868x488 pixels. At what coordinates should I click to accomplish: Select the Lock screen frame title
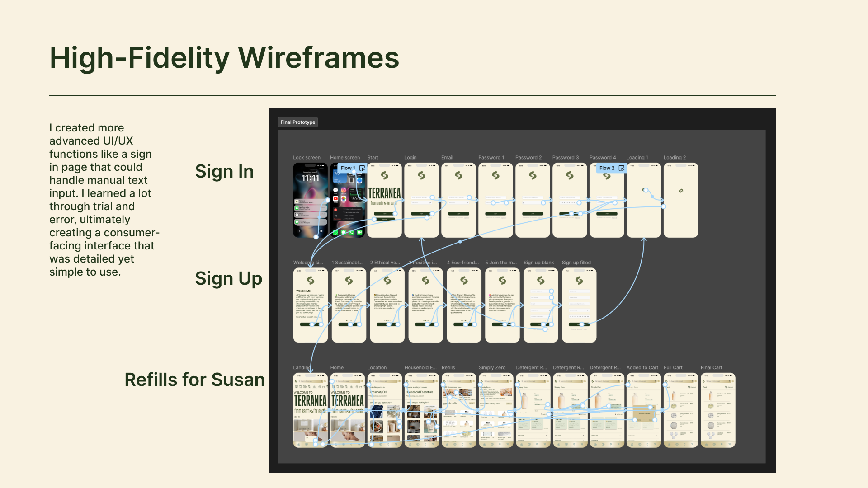[307, 158]
